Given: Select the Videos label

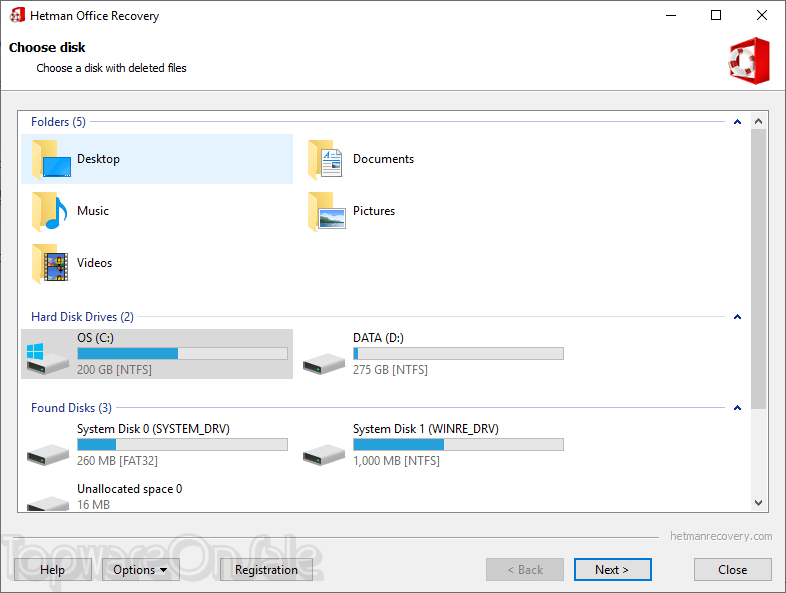Looking at the screenshot, I should [94, 263].
